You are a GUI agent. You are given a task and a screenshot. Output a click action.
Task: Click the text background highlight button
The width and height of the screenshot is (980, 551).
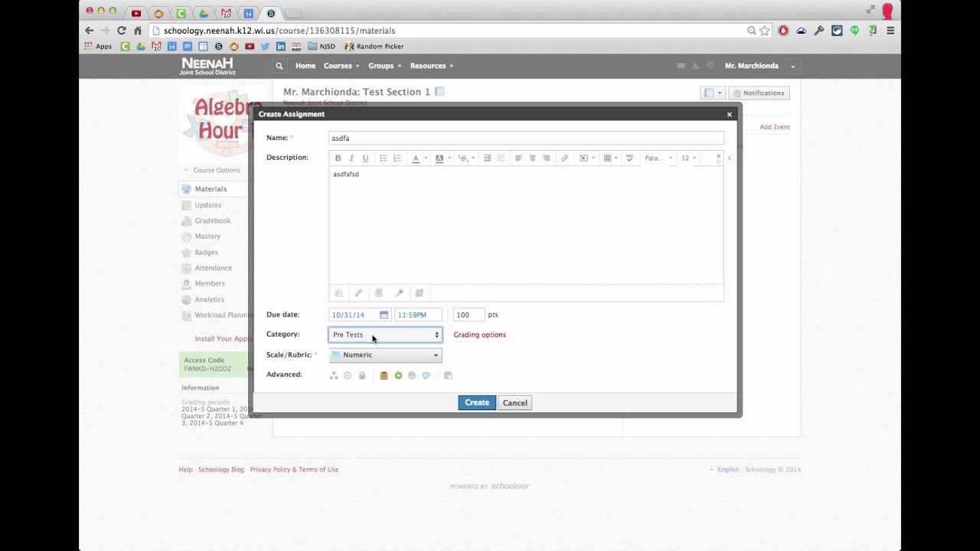click(x=439, y=158)
